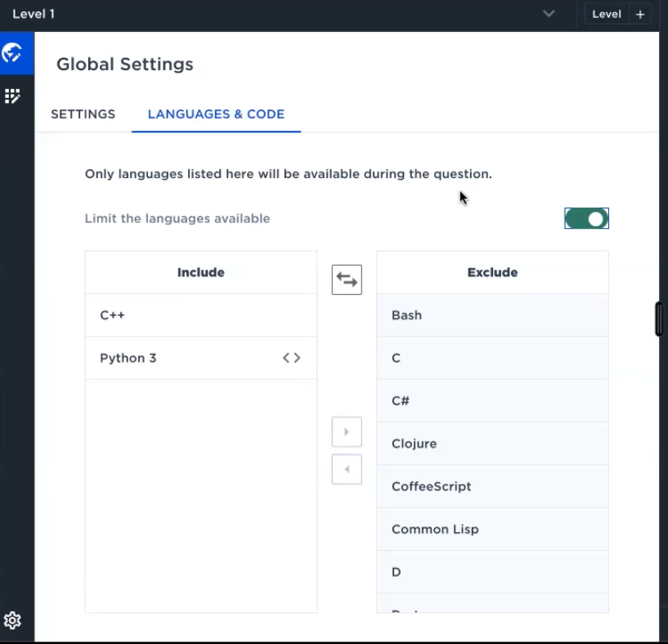This screenshot has height=644, width=668.
Task: Click the code brackets icon beside Python 3
Action: click(x=291, y=358)
